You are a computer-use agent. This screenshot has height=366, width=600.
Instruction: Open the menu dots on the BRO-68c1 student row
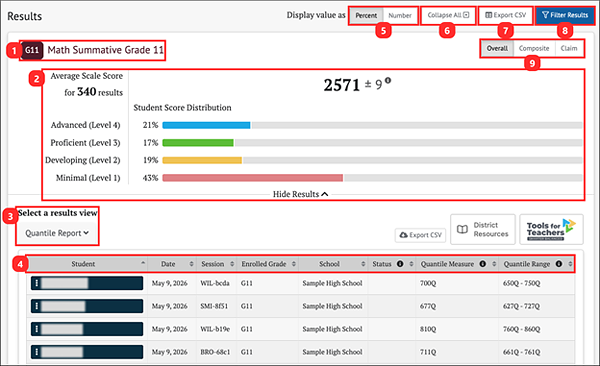point(37,352)
